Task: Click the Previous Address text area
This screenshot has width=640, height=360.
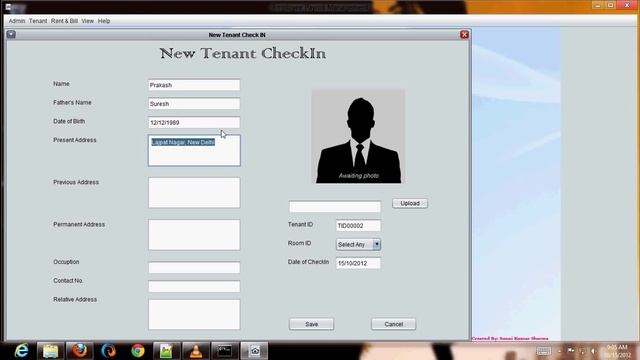Action: (194, 193)
